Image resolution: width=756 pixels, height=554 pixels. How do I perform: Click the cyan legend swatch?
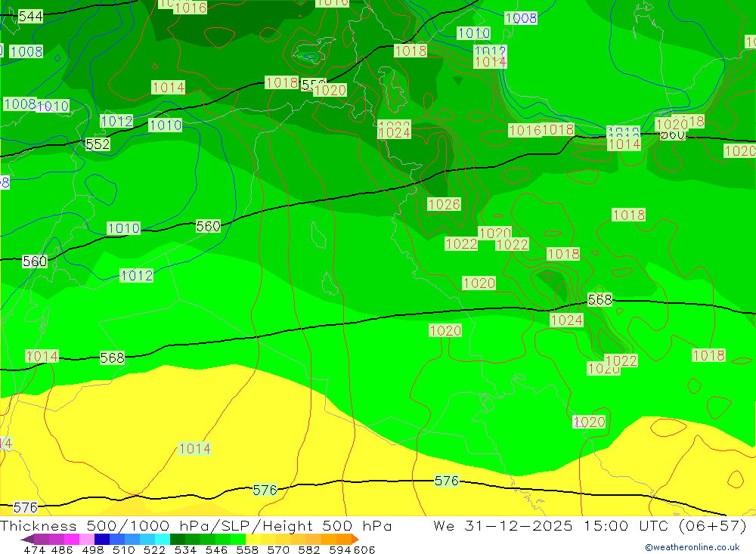(163, 539)
